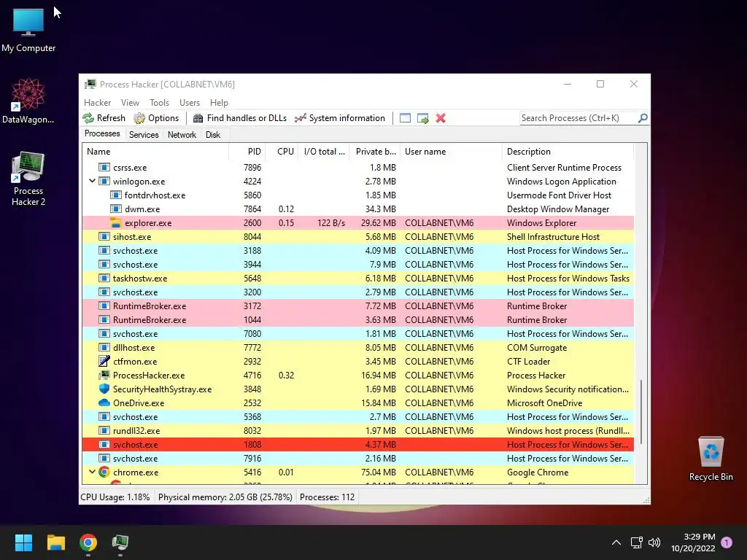The height and width of the screenshot is (560, 747).
Task: Sort by the Name column header
Action: coord(156,152)
